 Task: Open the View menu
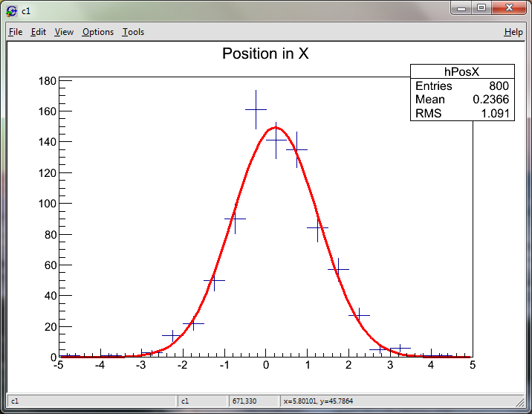tap(64, 32)
